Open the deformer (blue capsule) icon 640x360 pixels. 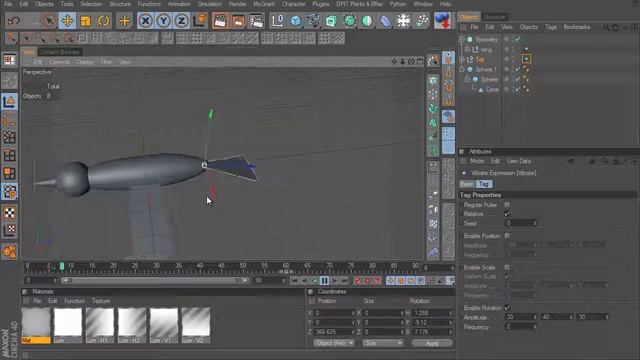pos(385,21)
